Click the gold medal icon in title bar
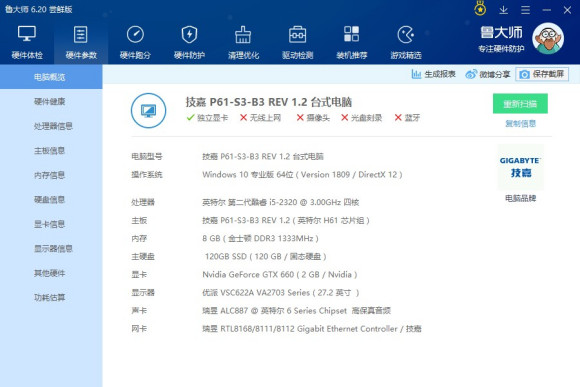 click(x=480, y=9)
